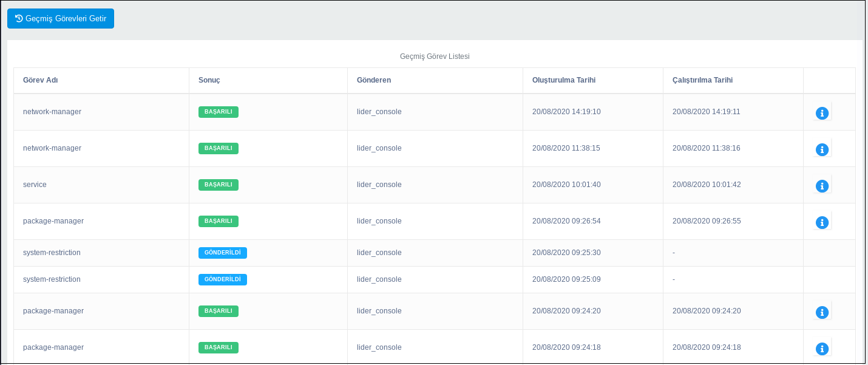Click the Görev Adı column header
Screen dimensions: 868x365
coord(40,80)
